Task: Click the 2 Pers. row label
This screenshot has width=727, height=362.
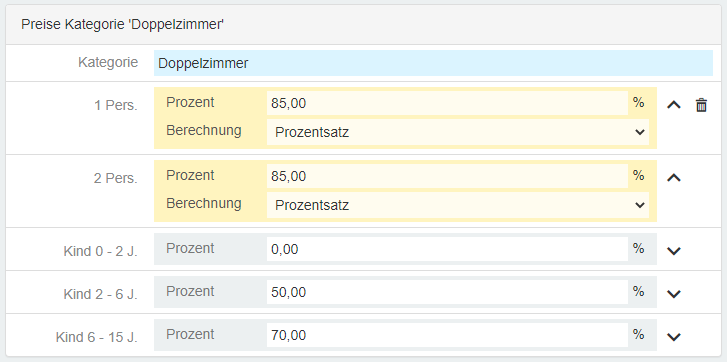Action: coord(116,178)
